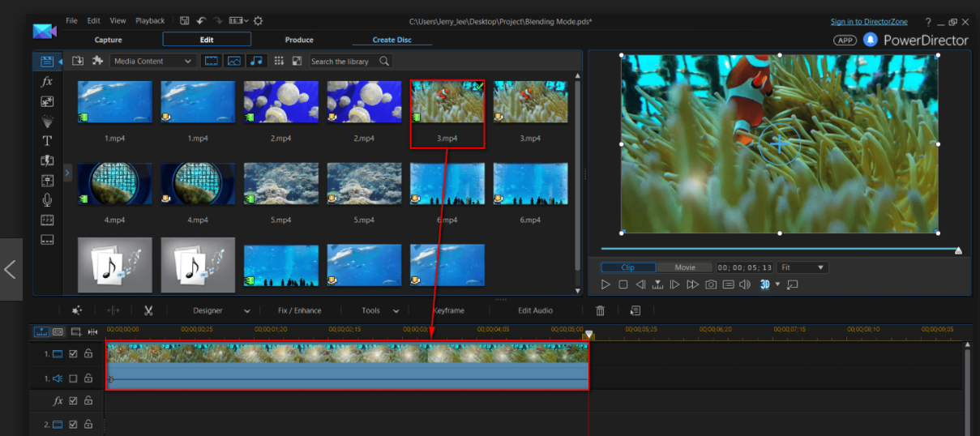
Task: Open the Playback menu
Action: click(x=150, y=20)
